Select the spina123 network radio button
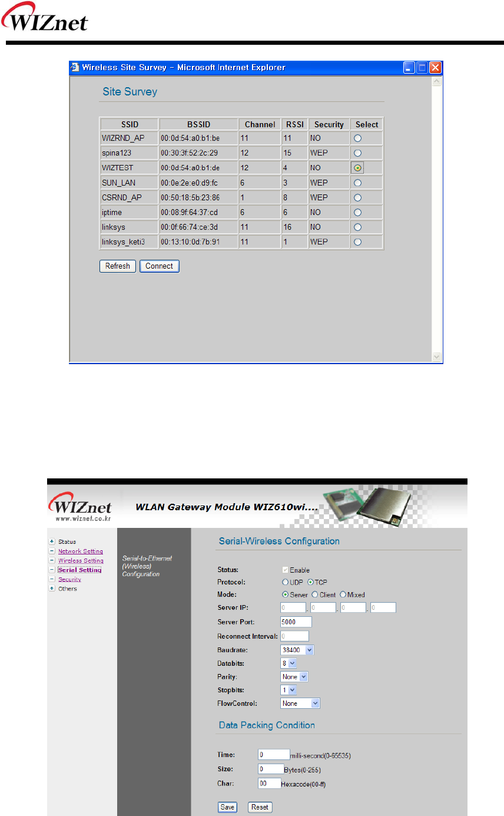The width and height of the screenshot is (504, 816). tap(358, 153)
